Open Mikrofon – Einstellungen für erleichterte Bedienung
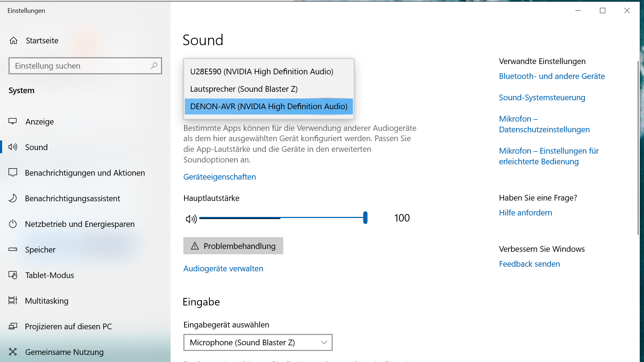The height and width of the screenshot is (362, 644). [549, 156]
